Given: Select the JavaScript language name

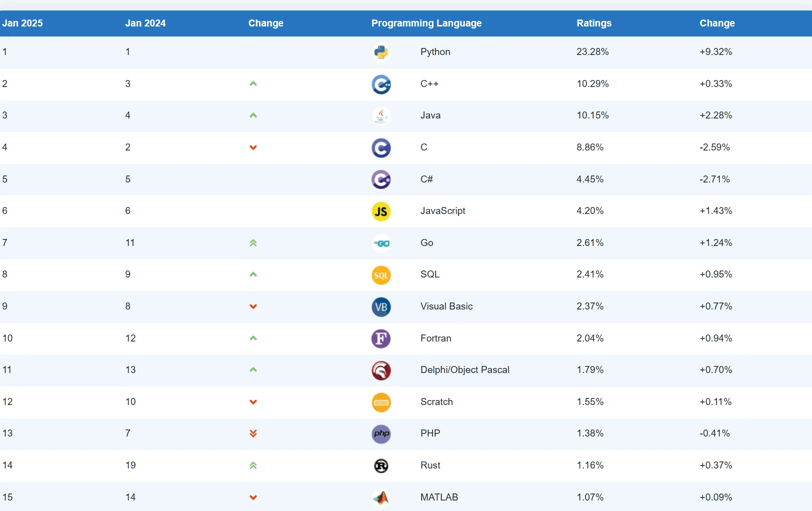Looking at the screenshot, I should click(x=443, y=211).
